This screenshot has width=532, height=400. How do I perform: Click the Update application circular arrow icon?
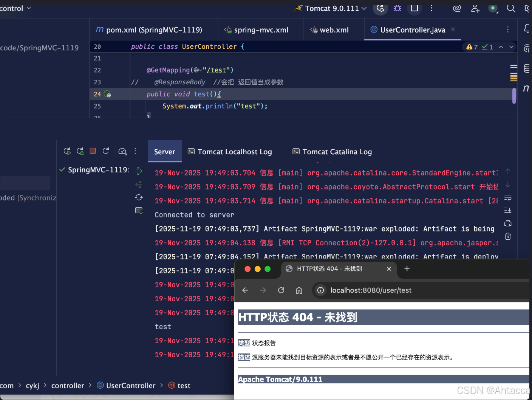[106, 151]
